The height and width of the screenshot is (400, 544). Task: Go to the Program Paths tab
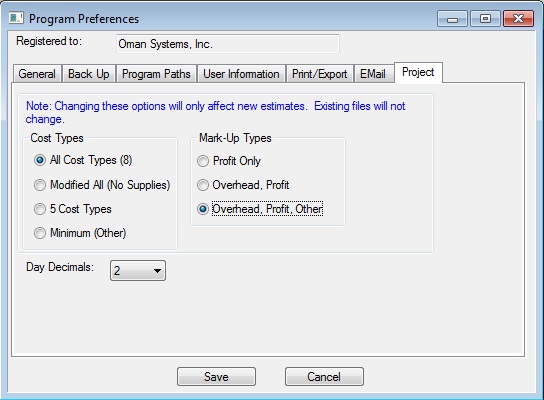tap(156, 74)
